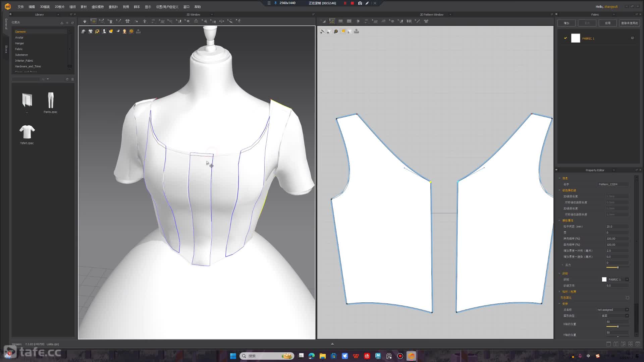Open the info display icon in 2D window

(x=336, y=32)
